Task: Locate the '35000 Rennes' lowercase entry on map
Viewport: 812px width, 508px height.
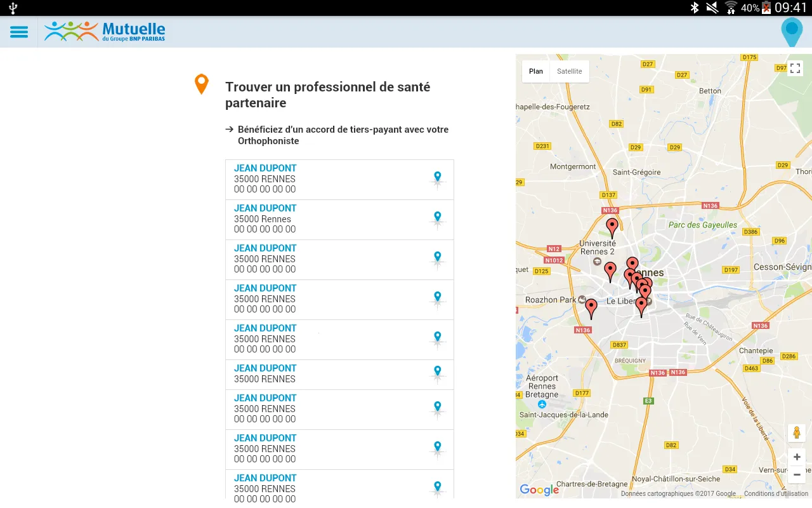Action: pyautogui.click(x=437, y=220)
